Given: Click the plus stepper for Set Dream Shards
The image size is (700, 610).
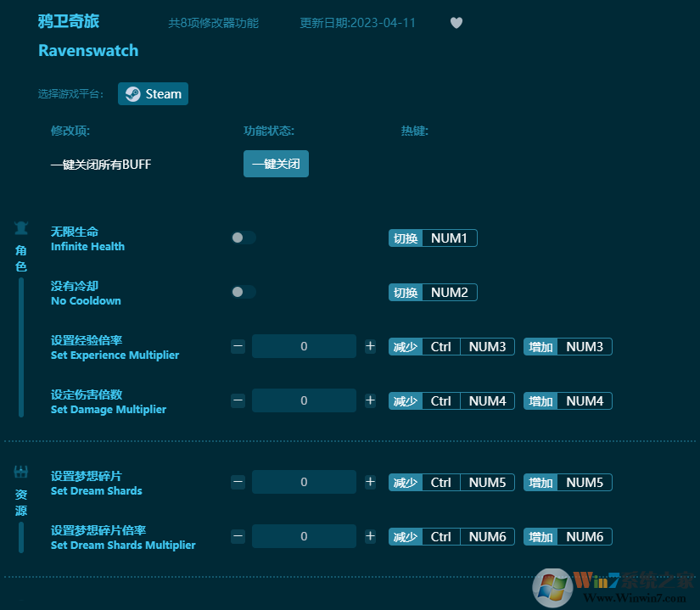Looking at the screenshot, I should pos(370,482).
